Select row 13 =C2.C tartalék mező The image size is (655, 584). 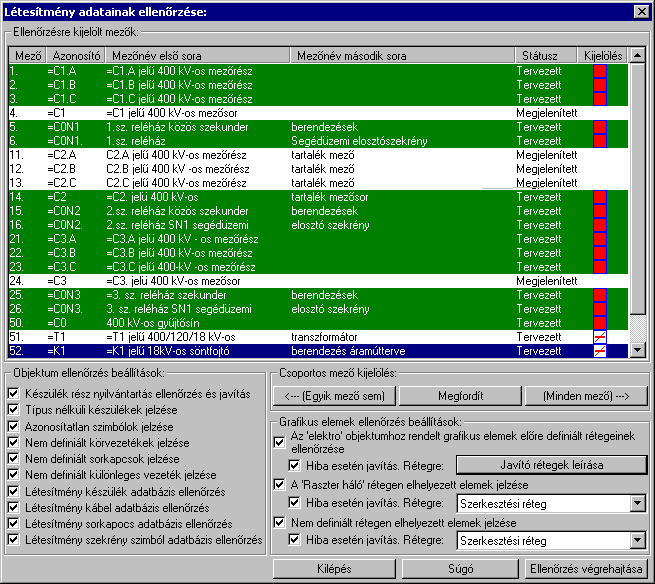tap(318, 183)
